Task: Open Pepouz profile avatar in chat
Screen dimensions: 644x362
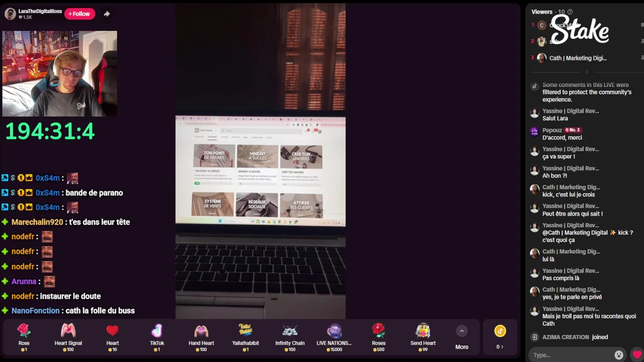Action: pyautogui.click(x=534, y=132)
